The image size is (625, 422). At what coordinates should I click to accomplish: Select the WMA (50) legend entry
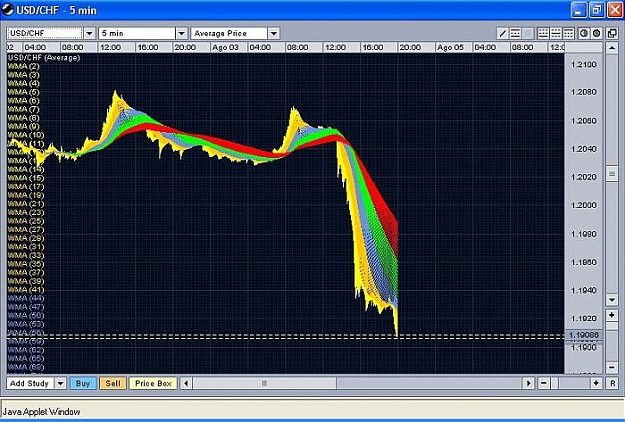tap(26, 316)
